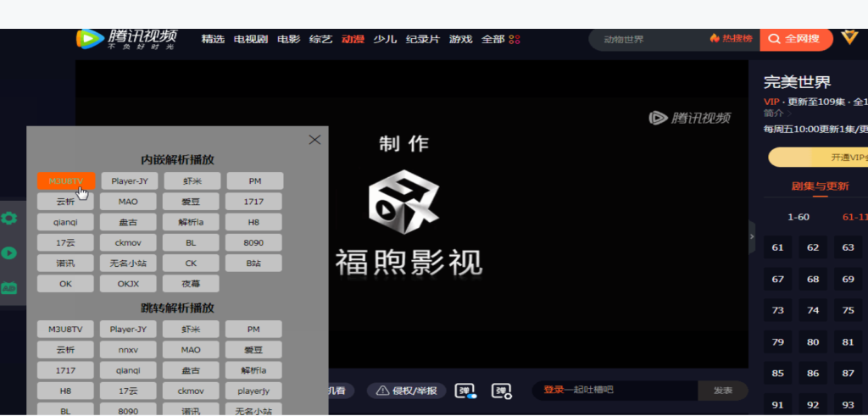Open the danmaku settings icon

tap(501, 391)
